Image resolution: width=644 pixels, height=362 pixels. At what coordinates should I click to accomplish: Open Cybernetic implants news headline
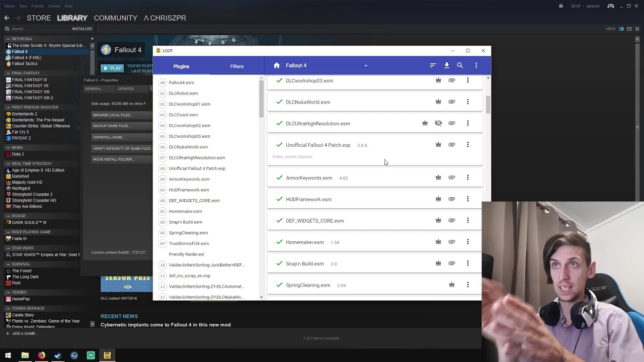point(166,325)
